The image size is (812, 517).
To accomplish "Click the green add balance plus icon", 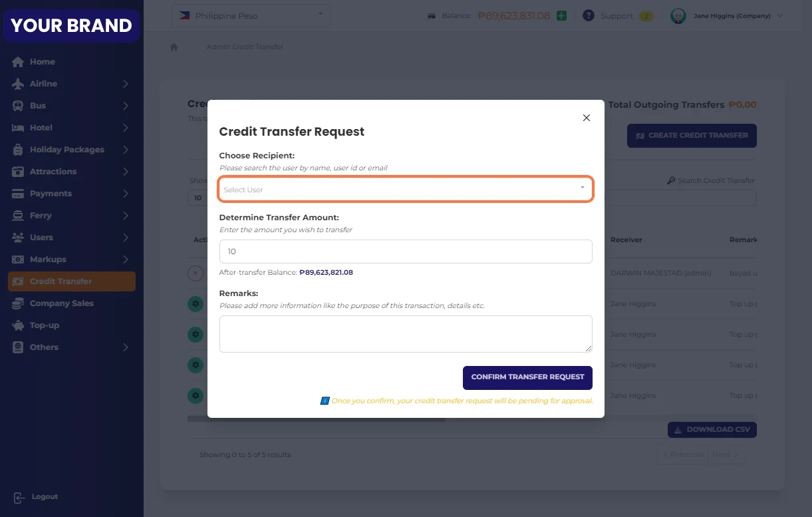I will [x=561, y=15].
